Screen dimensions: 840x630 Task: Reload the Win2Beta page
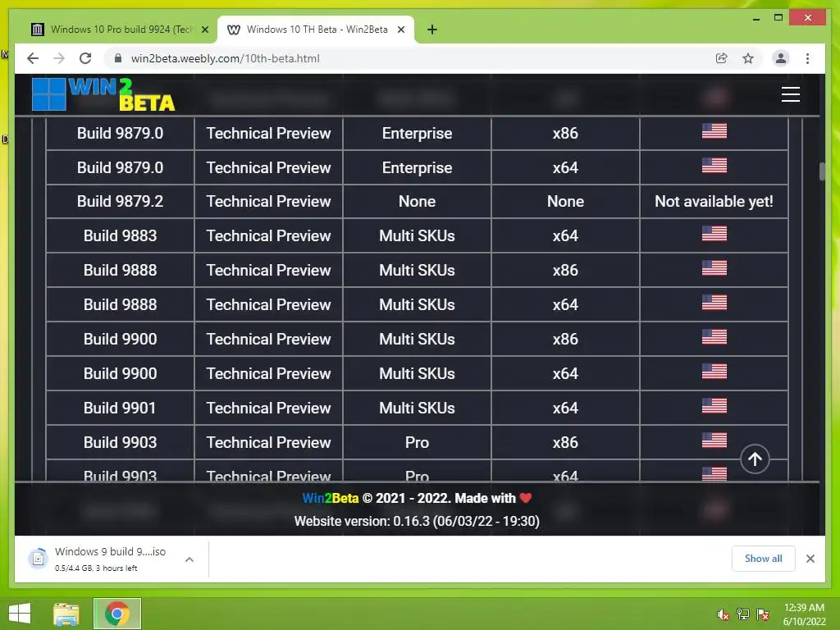[85, 58]
